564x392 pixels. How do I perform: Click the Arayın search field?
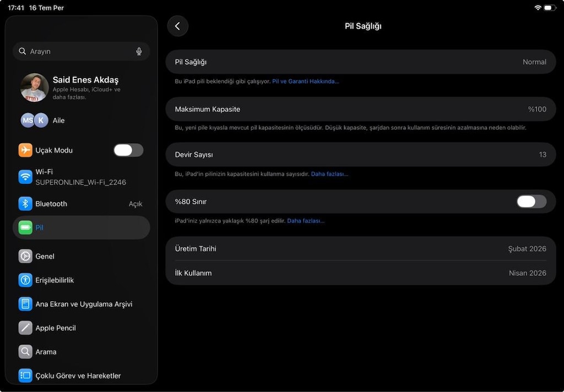(82, 51)
